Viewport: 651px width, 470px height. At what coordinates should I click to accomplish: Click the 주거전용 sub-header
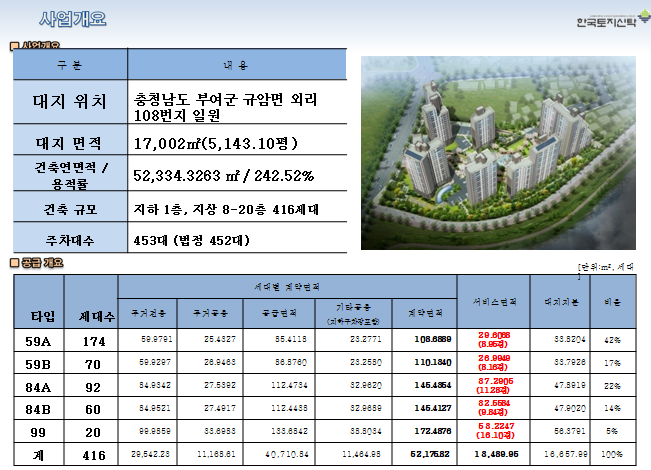(148, 313)
